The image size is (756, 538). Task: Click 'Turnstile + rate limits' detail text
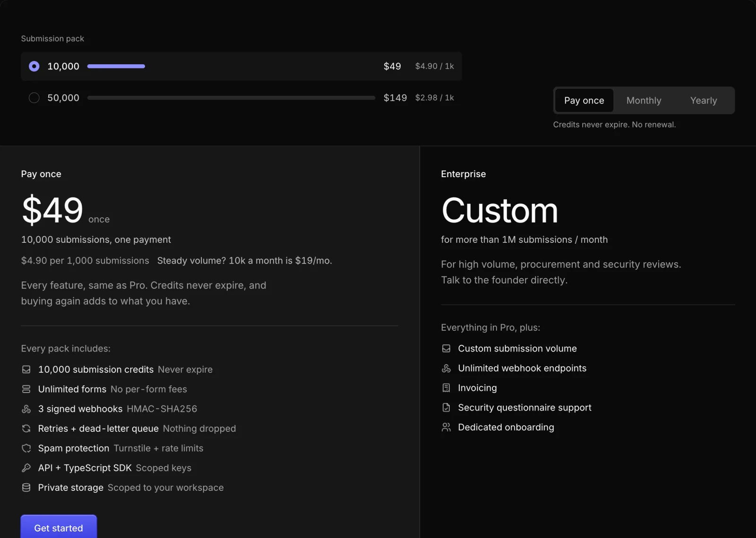(x=158, y=448)
